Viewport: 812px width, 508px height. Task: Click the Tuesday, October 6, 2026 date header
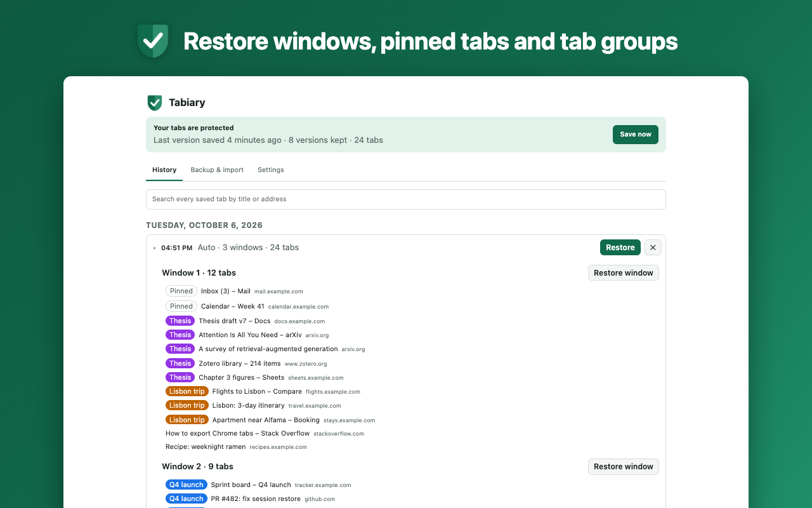(204, 225)
